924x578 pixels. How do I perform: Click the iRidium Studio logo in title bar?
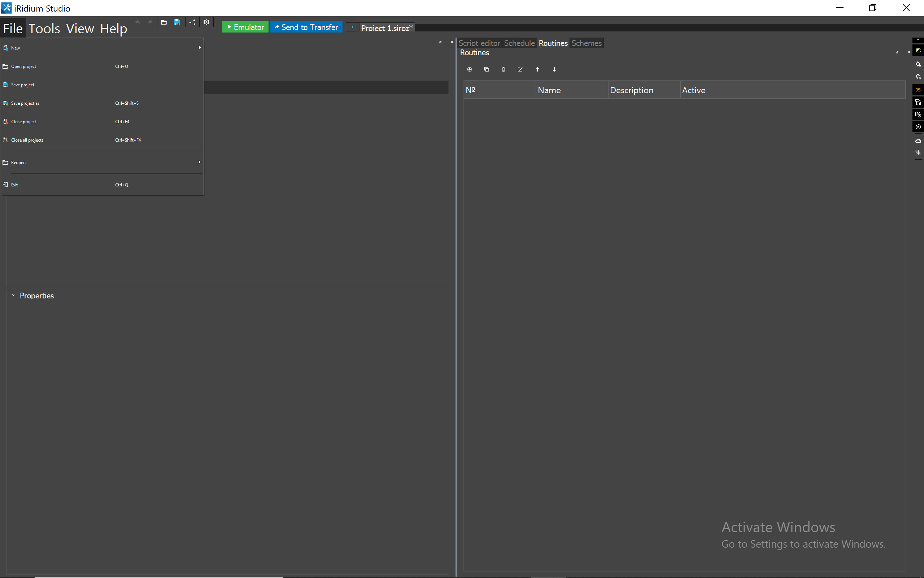point(6,8)
